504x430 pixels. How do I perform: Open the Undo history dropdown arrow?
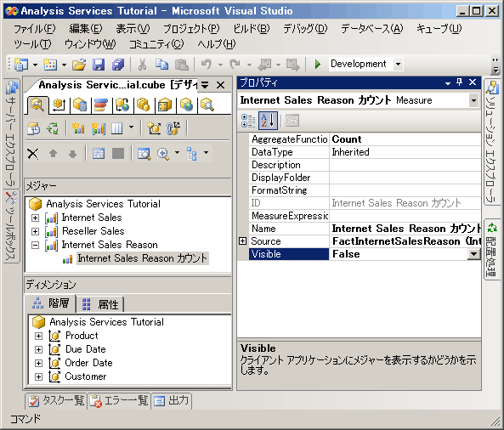tap(220, 65)
